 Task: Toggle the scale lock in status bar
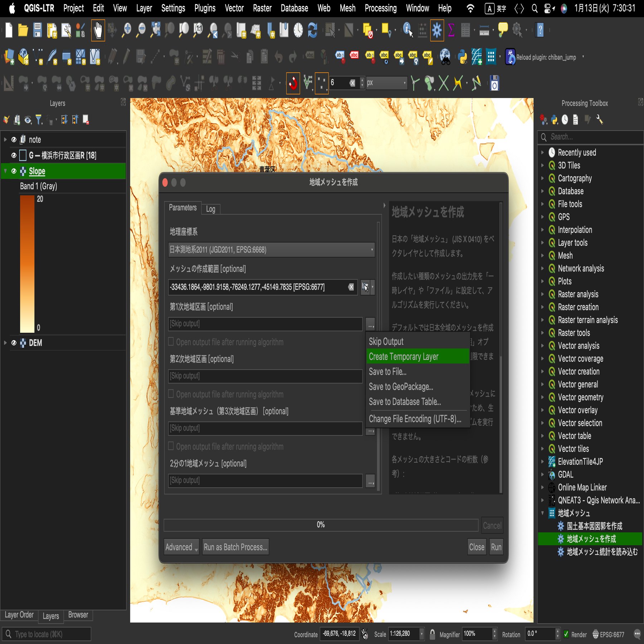coord(432,634)
